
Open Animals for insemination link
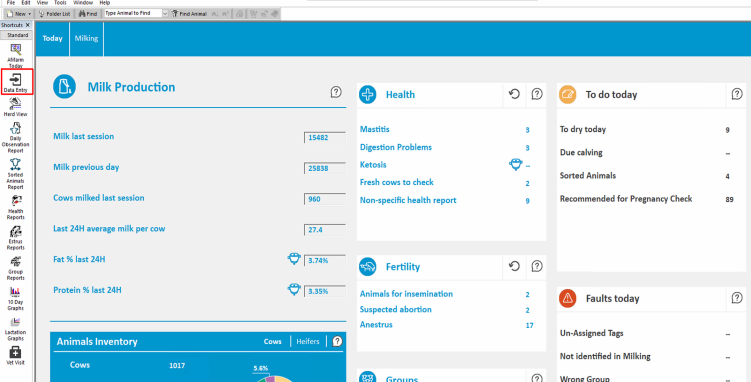click(406, 294)
